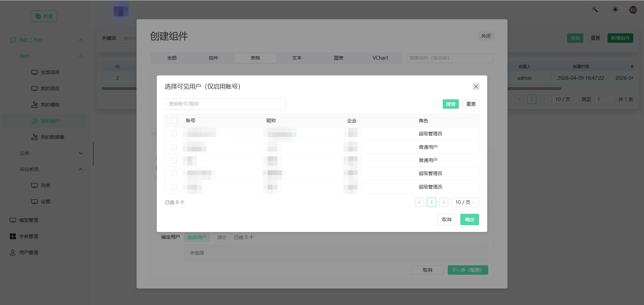This screenshot has width=644, height=305.
Task: Collapse the 我的工作台 section
Action: 81,40
